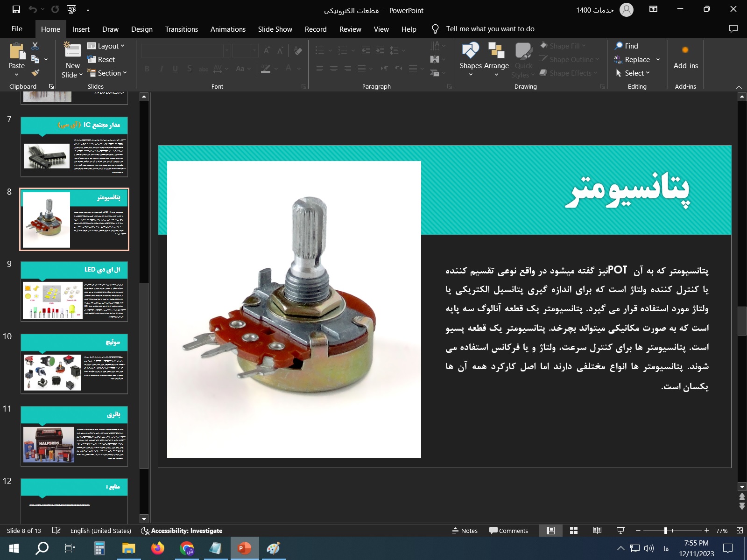Switch to Slide Sorter view
The image size is (747, 560).
pyautogui.click(x=574, y=531)
